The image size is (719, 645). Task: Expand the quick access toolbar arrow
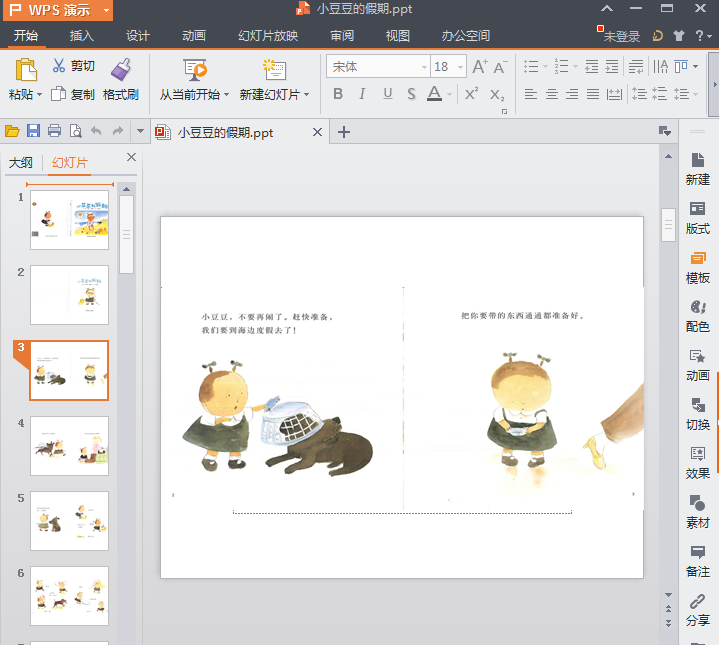point(140,131)
